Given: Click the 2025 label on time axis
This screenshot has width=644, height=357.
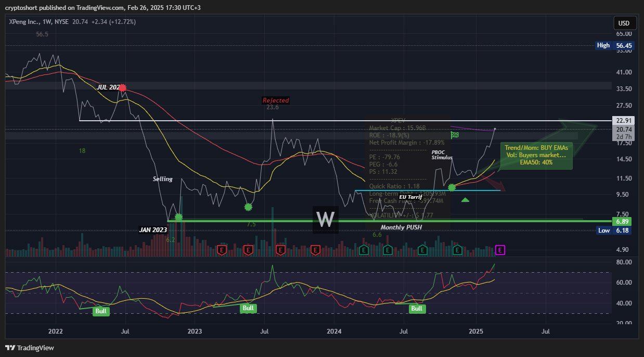Looking at the screenshot, I should pos(477,330).
